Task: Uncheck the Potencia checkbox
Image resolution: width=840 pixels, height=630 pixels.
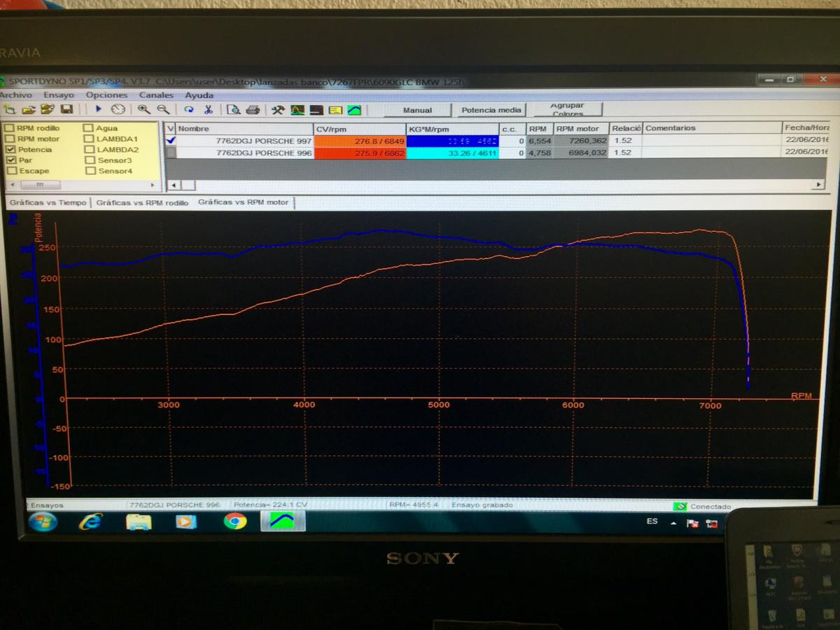Action: pos(9,149)
